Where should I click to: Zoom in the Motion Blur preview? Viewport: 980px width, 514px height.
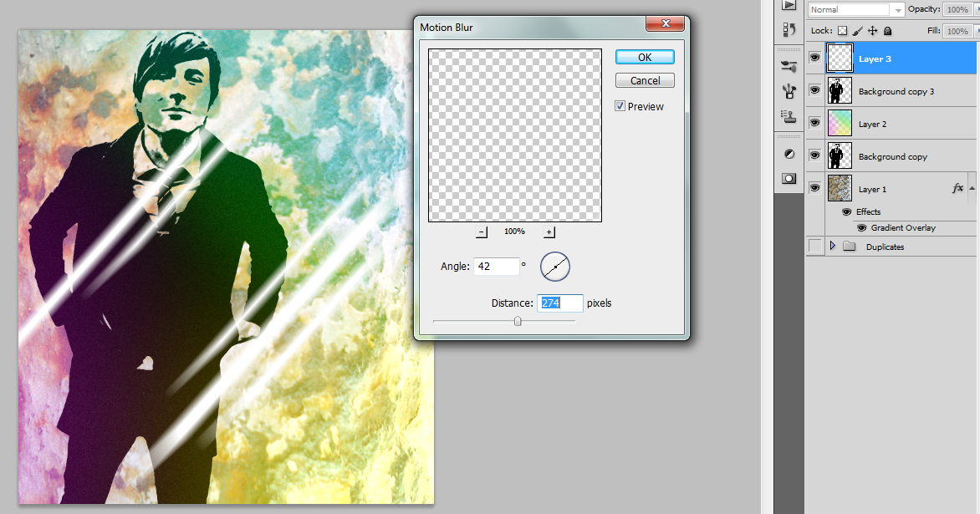(549, 232)
